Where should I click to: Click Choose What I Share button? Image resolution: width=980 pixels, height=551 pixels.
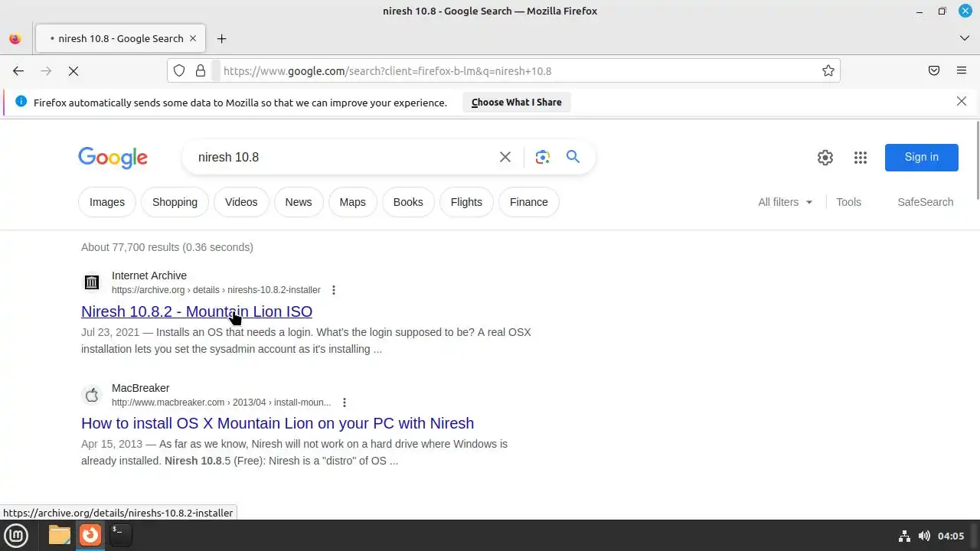coord(517,103)
